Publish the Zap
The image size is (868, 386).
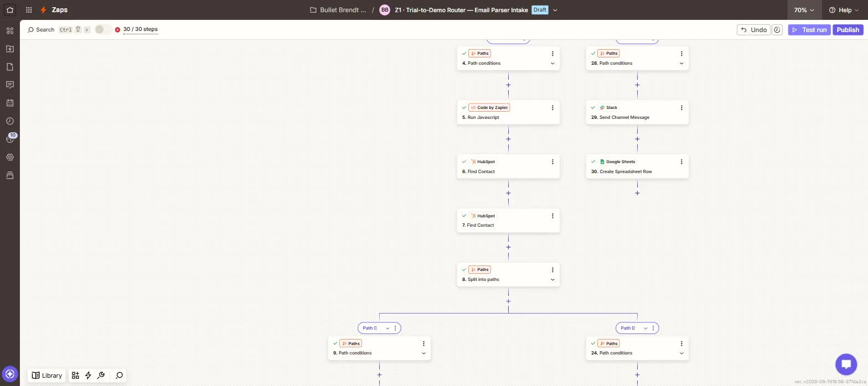pyautogui.click(x=848, y=30)
